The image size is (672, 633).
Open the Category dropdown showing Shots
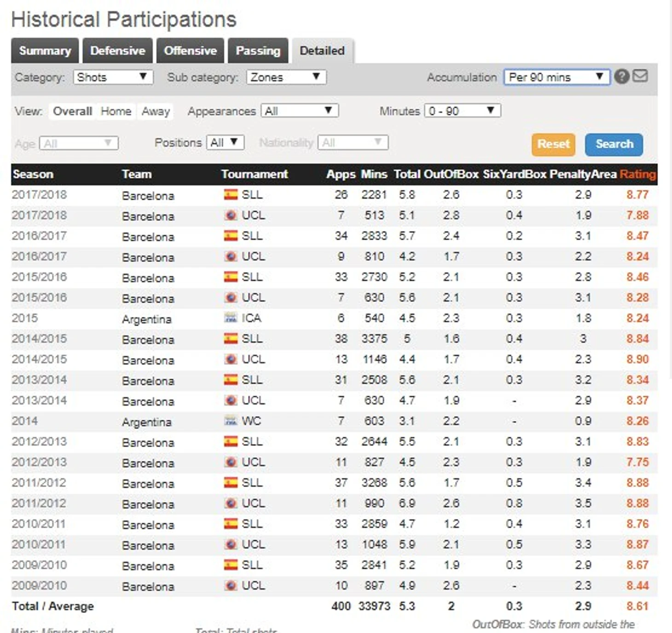pyautogui.click(x=113, y=77)
